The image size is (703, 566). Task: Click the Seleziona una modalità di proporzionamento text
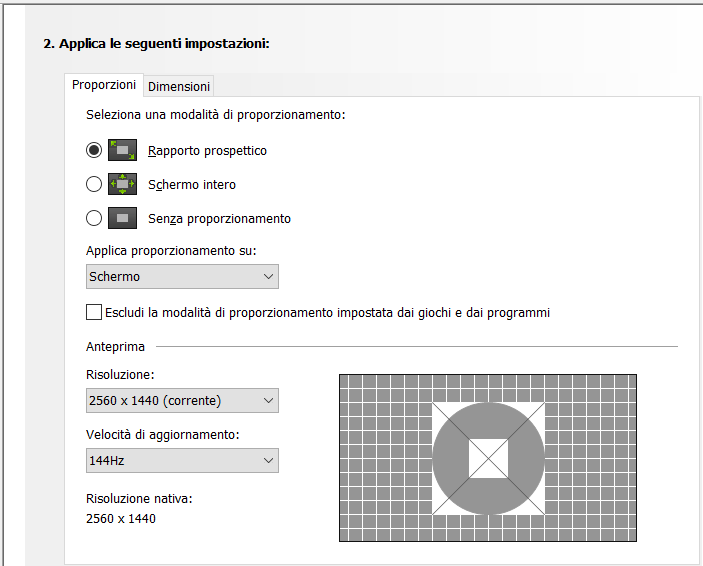(x=216, y=115)
